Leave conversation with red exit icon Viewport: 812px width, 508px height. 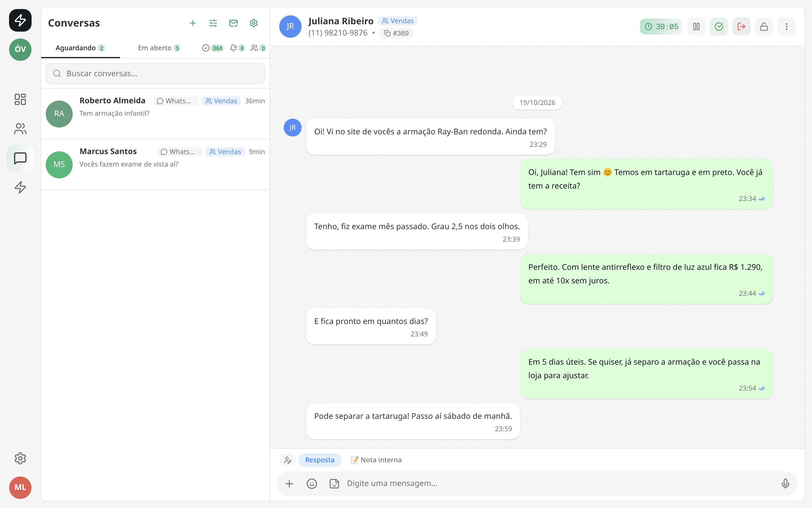(x=741, y=27)
